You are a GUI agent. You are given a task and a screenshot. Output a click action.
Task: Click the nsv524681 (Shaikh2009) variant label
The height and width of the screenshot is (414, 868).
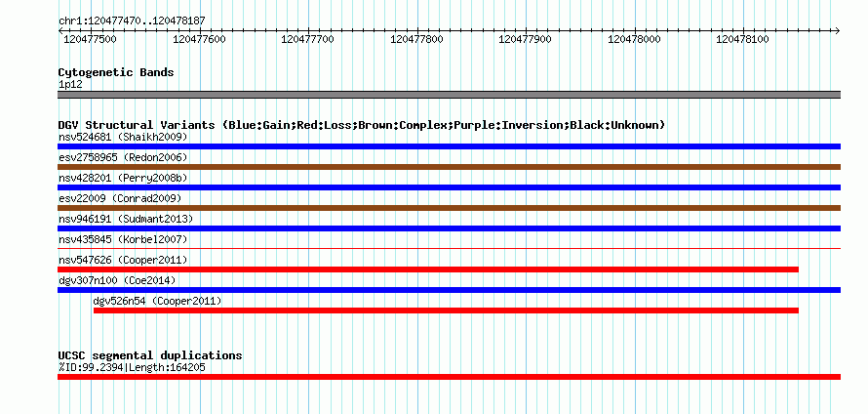coord(123,137)
